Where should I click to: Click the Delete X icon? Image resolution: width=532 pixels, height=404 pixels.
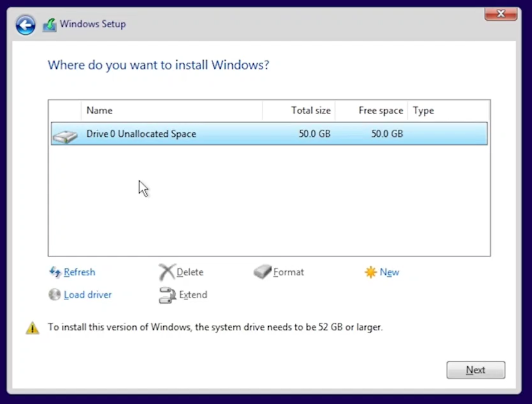[166, 272]
